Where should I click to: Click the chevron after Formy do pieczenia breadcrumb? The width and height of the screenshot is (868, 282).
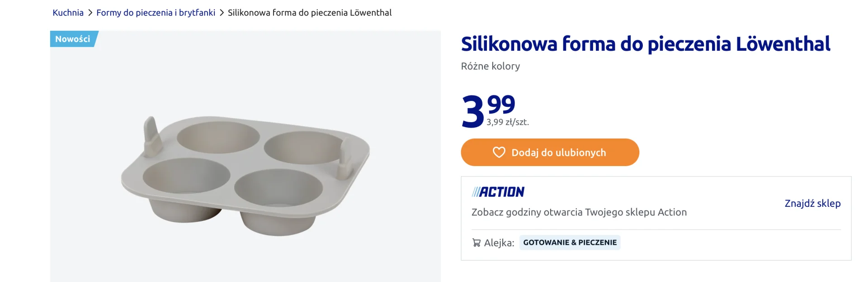222,13
